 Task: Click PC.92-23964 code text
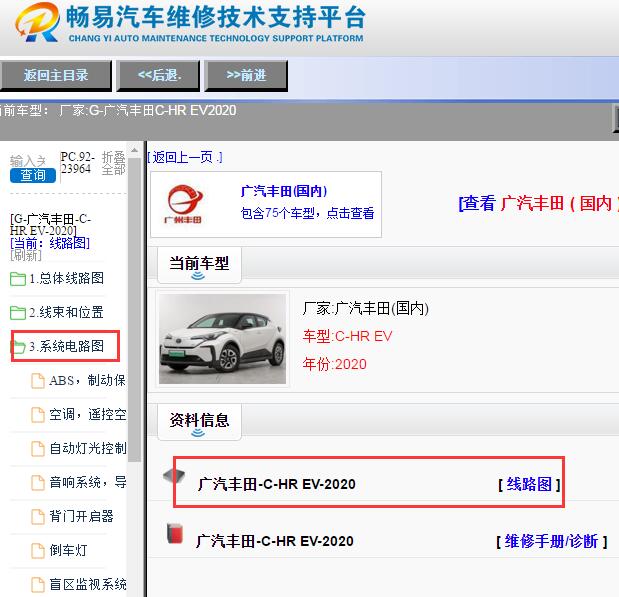(77, 163)
